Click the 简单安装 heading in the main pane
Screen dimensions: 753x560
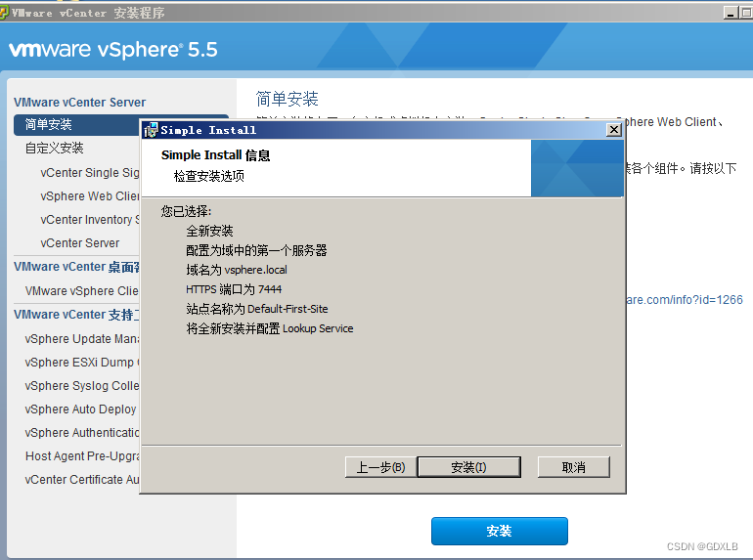pyautogui.click(x=287, y=99)
